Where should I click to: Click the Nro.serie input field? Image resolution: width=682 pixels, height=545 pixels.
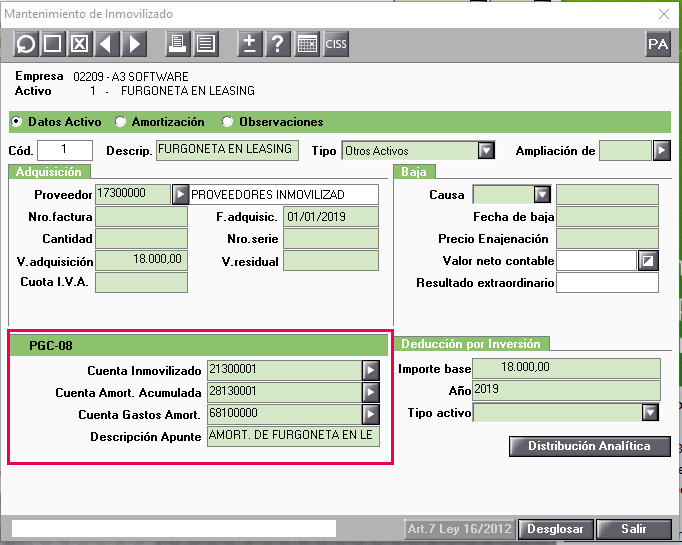click(x=331, y=238)
